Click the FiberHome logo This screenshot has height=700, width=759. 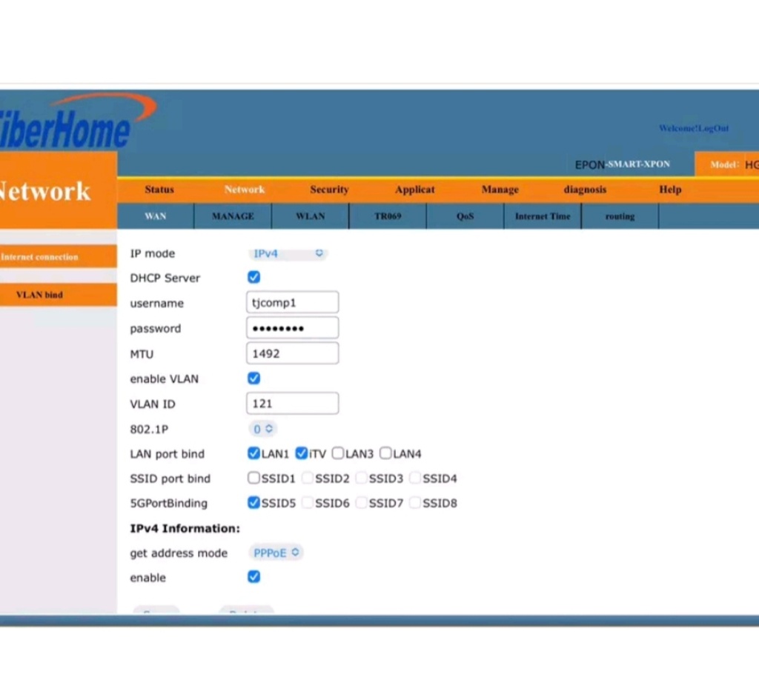coord(77,121)
